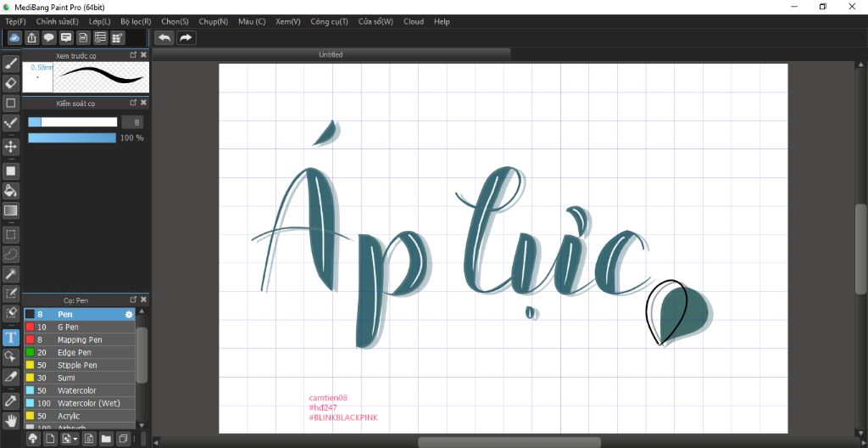
Task: Select the Stipple Pen brush
Action: (x=80, y=366)
